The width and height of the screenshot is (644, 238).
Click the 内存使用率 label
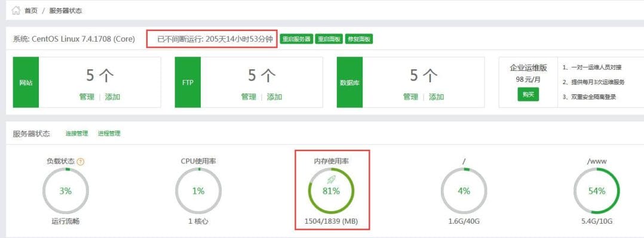[331, 161]
